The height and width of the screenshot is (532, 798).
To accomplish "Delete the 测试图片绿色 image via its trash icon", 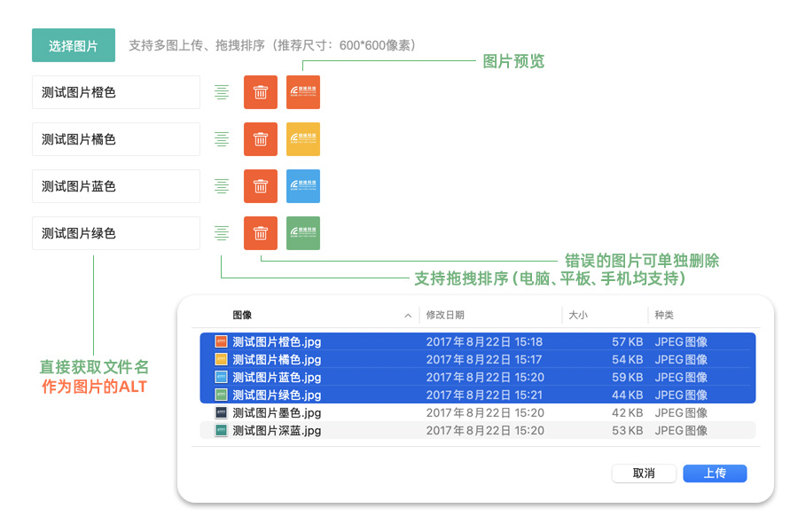I will pos(260,233).
